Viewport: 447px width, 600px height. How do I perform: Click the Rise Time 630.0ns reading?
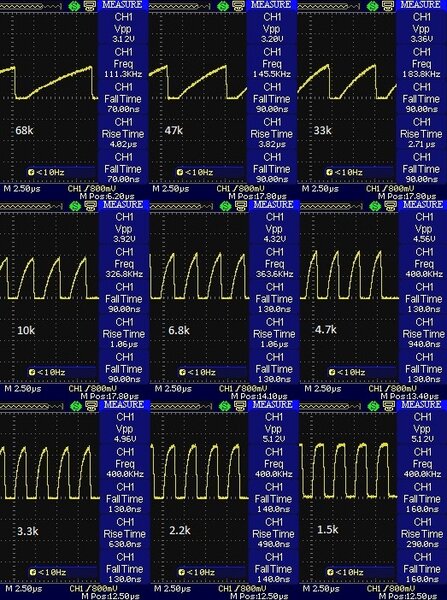[x=124, y=545]
